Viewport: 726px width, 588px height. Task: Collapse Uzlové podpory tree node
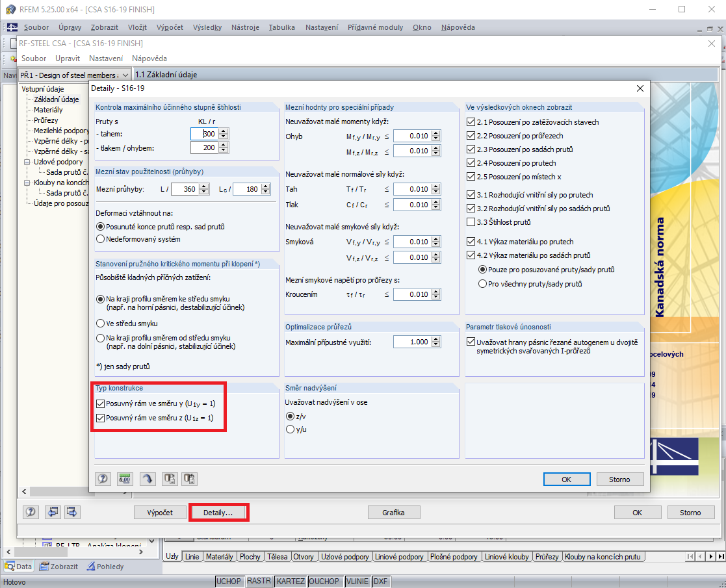(x=27, y=162)
